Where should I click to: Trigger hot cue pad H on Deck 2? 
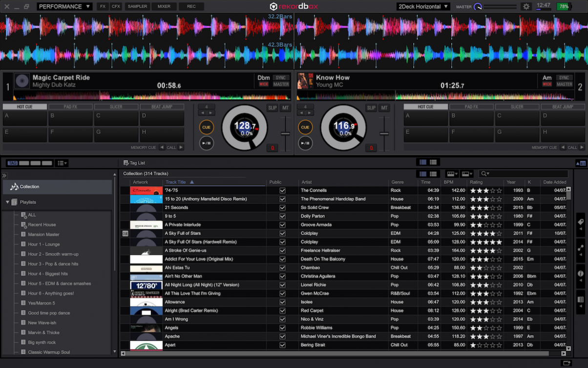(x=563, y=134)
